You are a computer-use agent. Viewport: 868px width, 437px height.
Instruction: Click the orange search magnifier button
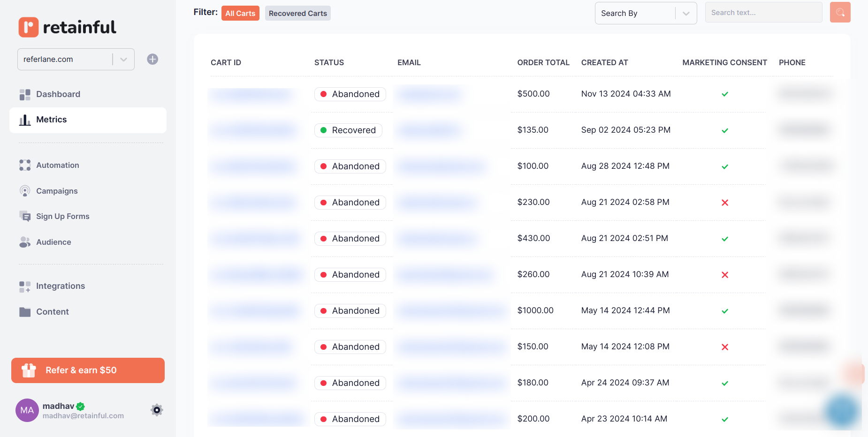tap(840, 13)
